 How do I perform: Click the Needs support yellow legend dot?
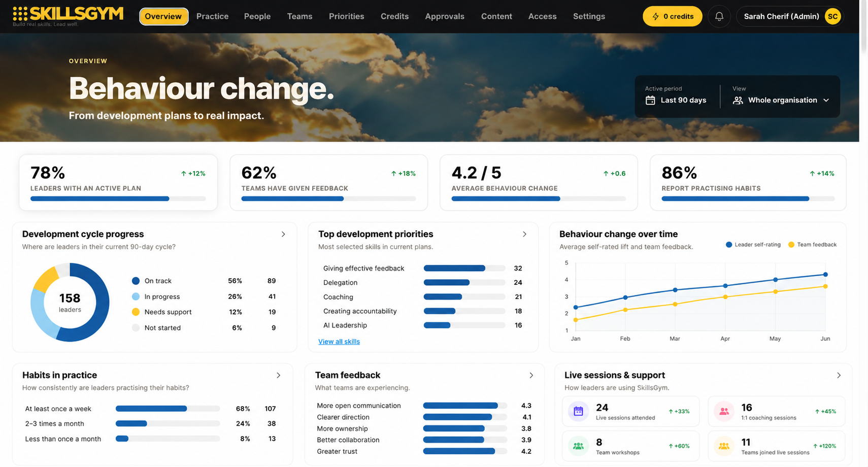[x=136, y=312]
